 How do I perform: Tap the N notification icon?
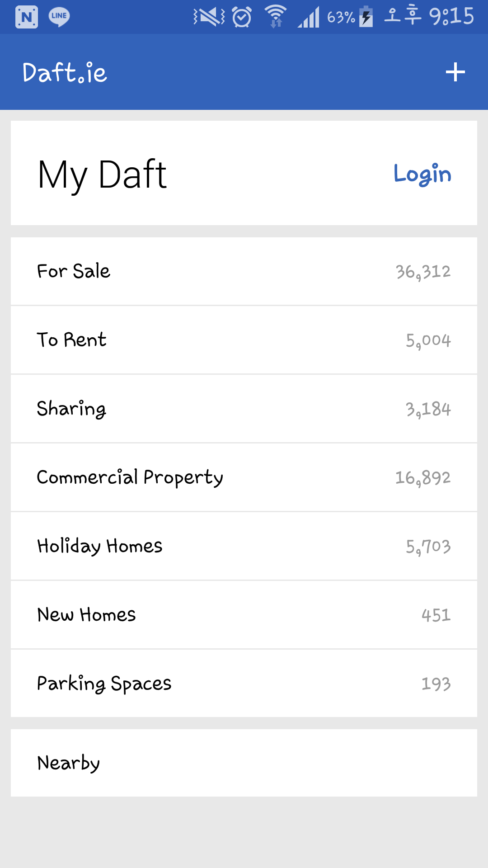pyautogui.click(x=27, y=17)
